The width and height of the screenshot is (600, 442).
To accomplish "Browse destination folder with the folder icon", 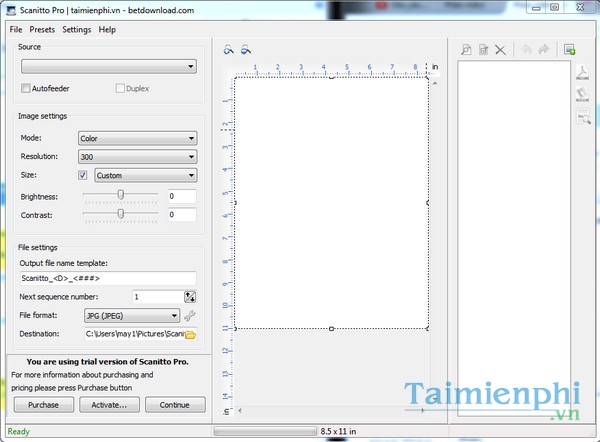I will (190, 334).
